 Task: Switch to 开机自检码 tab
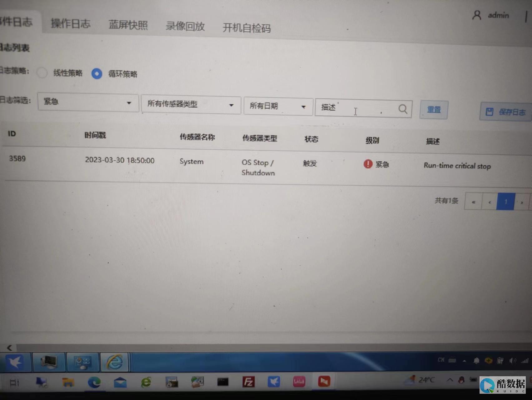click(247, 28)
